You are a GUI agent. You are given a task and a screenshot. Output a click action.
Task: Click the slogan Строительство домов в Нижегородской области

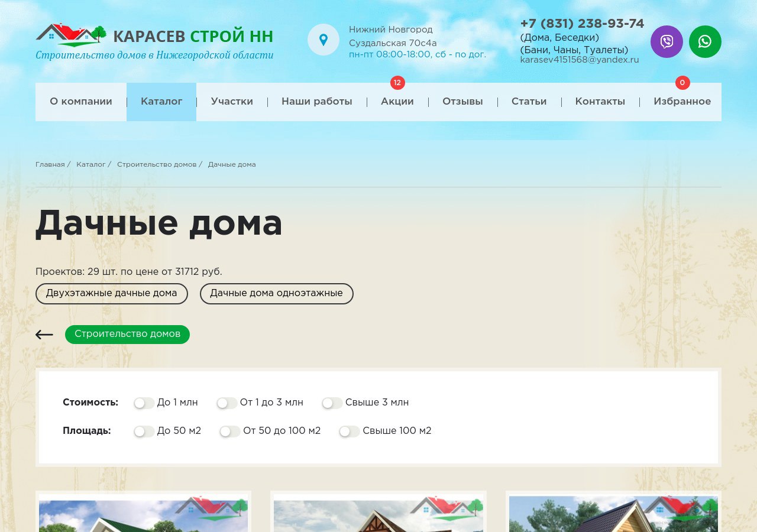154,55
